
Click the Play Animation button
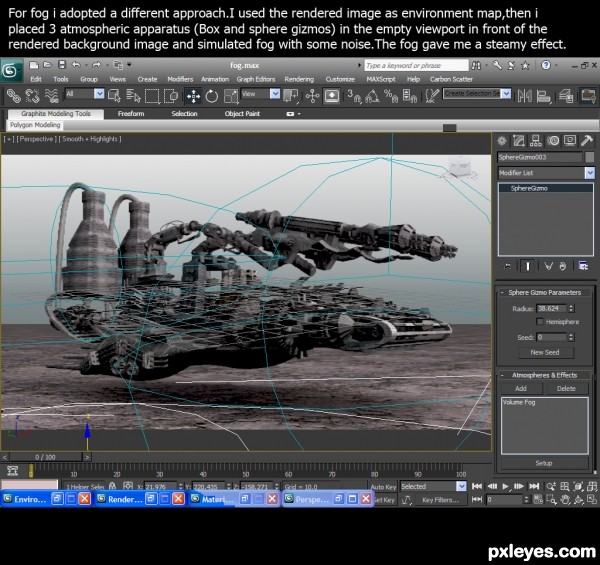click(x=505, y=486)
